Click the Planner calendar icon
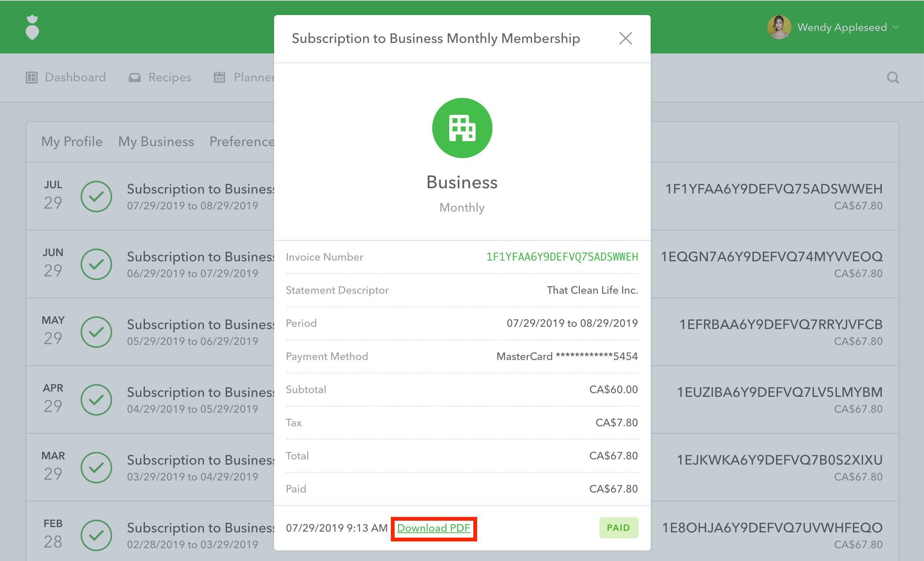 pos(219,78)
